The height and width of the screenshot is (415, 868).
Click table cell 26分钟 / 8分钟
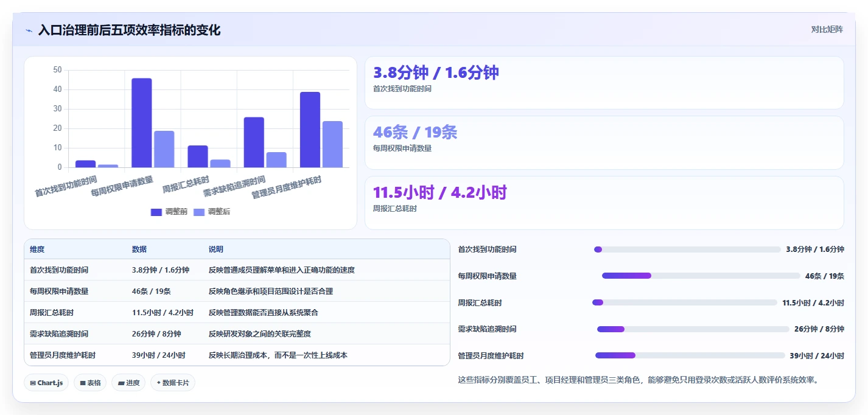point(156,334)
